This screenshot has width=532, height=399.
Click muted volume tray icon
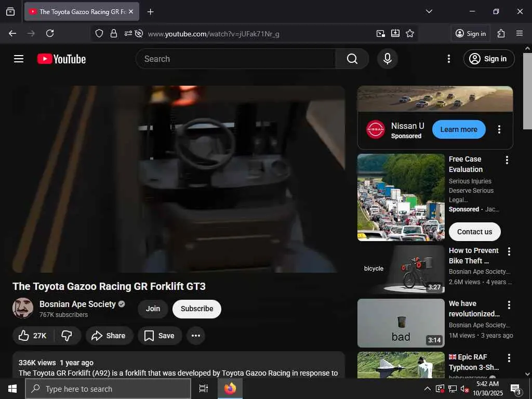[x=464, y=389]
